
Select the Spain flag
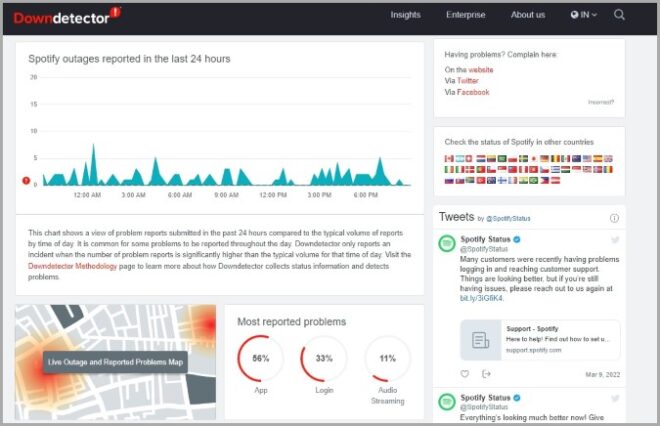click(598, 159)
